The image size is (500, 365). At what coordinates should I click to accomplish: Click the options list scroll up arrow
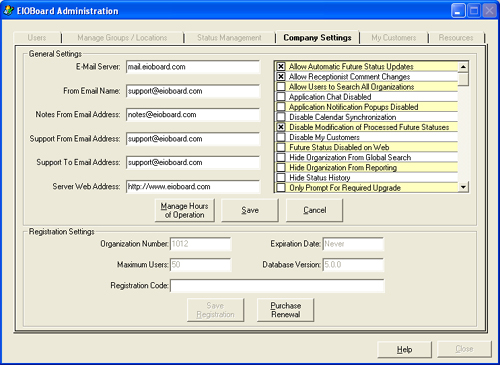click(x=463, y=67)
